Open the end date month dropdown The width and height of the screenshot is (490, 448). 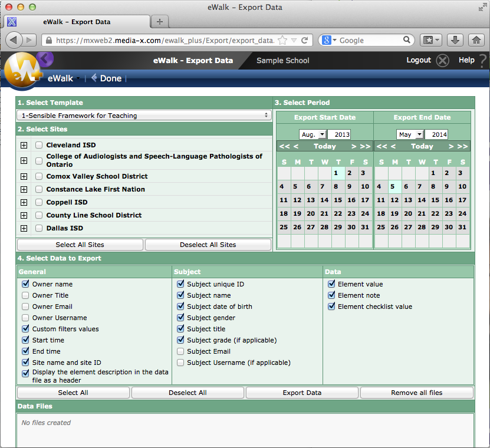pos(410,134)
